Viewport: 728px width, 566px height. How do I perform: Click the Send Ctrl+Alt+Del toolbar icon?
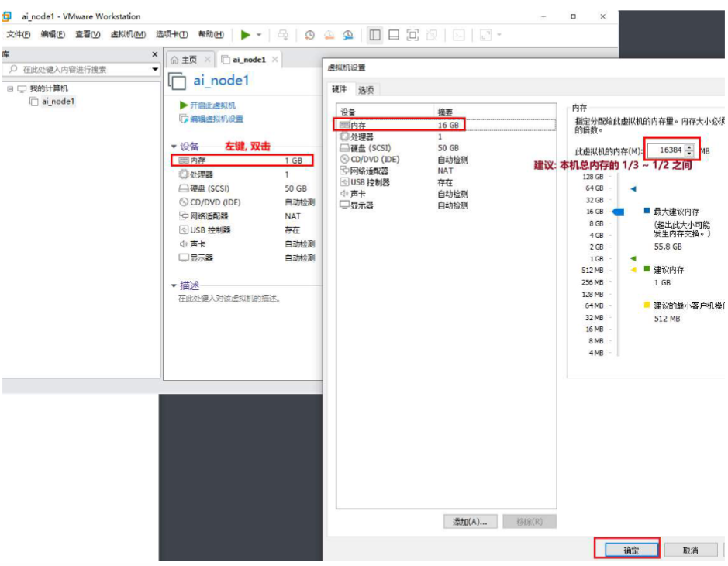pyautogui.click(x=283, y=35)
